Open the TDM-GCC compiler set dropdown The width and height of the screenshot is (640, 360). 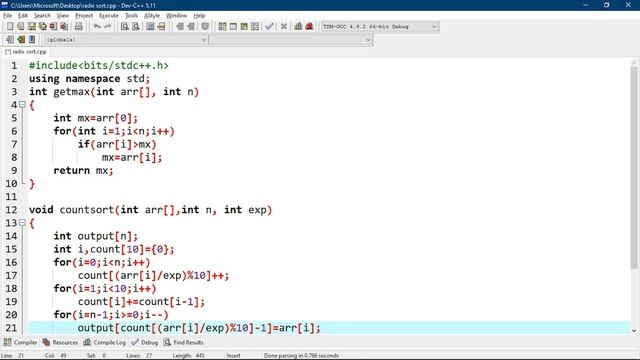(x=380, y=27)
